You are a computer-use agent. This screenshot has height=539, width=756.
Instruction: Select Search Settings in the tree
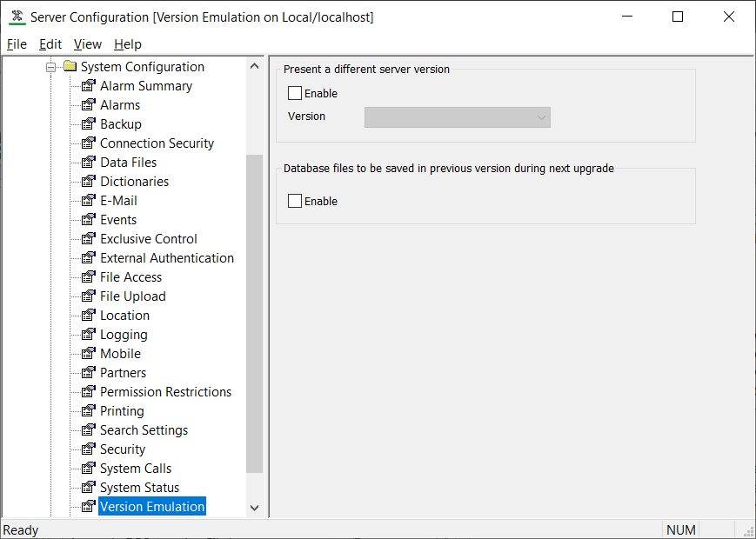144,430
